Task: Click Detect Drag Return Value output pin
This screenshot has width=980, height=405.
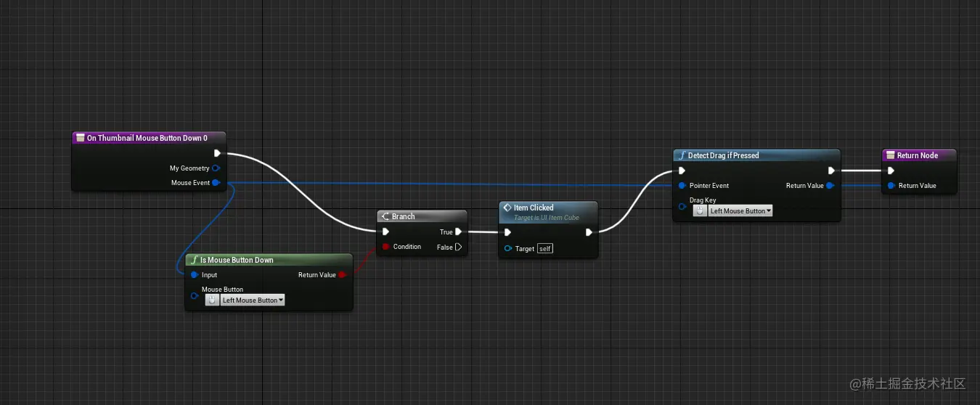Action: [830, 186]
